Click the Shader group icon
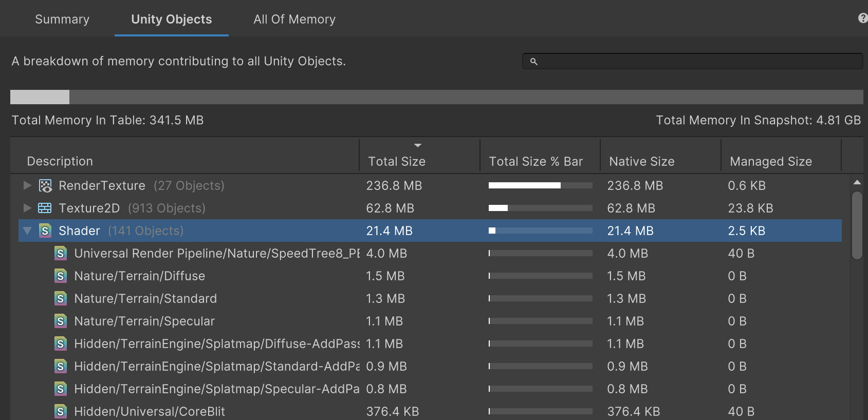 pos(45,231)
